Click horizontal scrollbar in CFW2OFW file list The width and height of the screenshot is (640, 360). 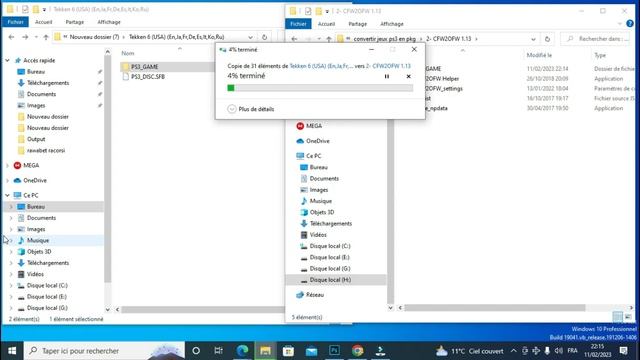point(495,308)
